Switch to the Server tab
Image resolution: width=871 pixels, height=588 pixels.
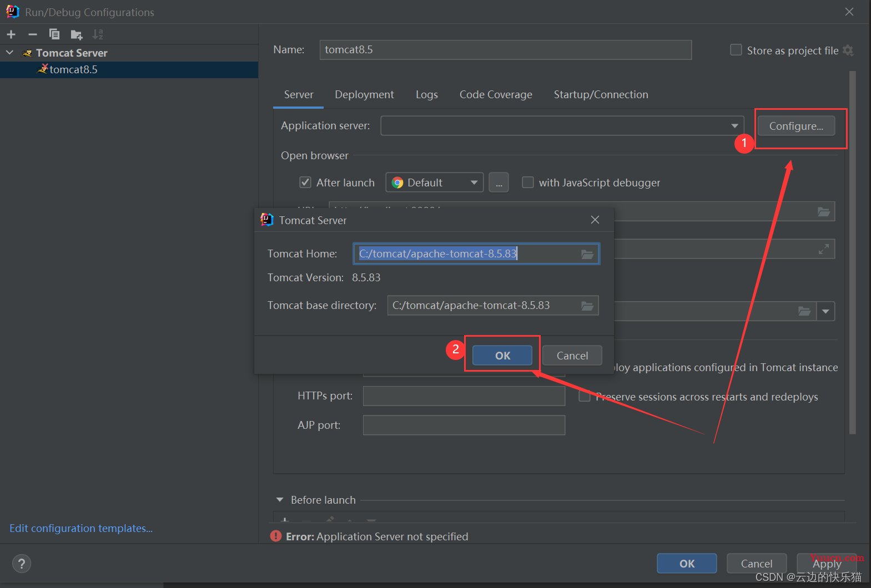pos(299,95)
